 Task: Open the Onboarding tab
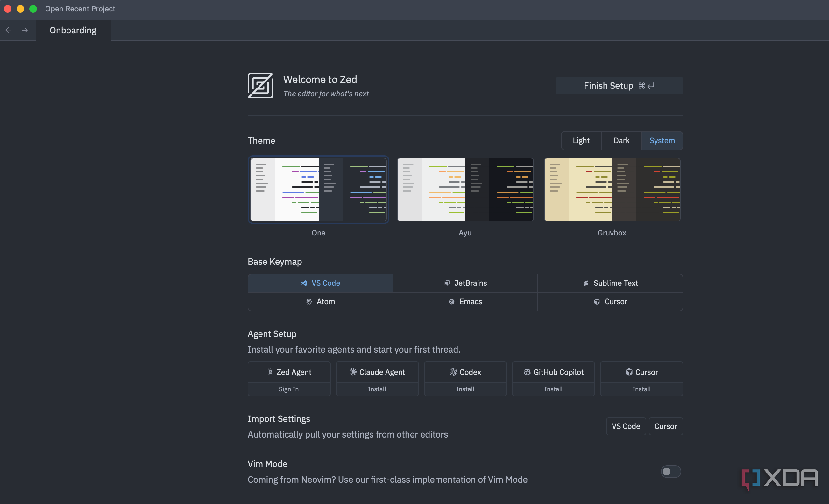pyautogui.click(x=73, y=30)
